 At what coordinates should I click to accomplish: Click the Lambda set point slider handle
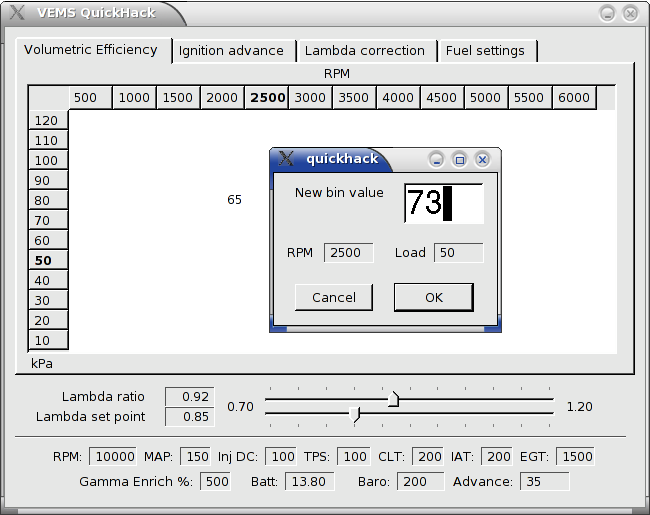(x=354, y=414)
